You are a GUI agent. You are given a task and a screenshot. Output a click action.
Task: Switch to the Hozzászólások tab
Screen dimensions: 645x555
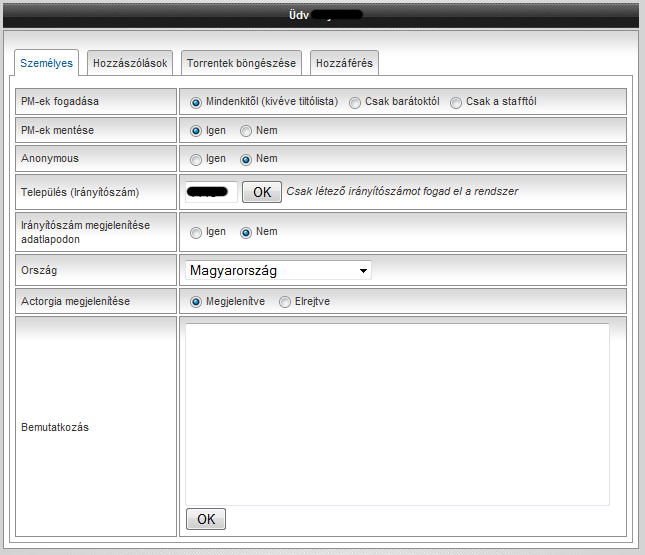click(x=132, y=63)
